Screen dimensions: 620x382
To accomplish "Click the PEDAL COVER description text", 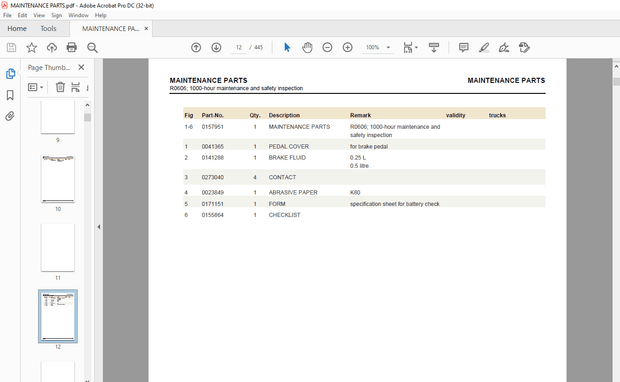I will click(x=289, y=146).
